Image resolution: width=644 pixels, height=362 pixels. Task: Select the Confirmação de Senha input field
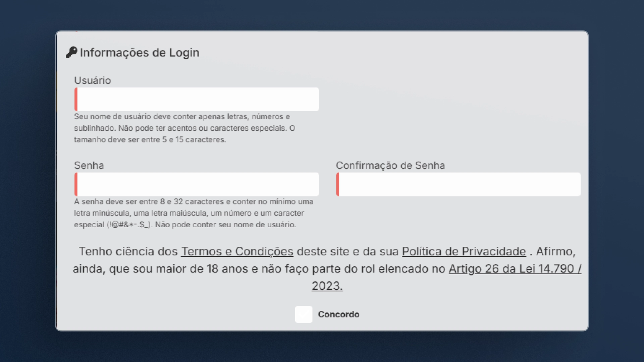pos(459,184)
